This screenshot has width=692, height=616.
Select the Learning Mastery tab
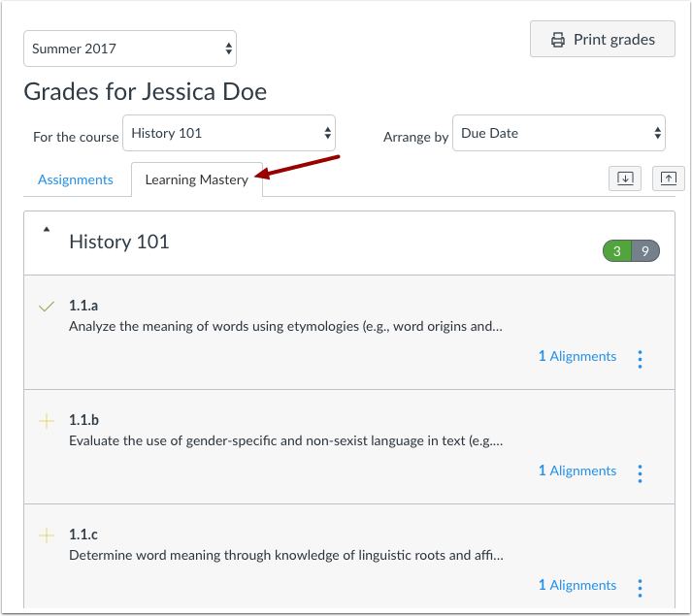(x=196, y=179)
